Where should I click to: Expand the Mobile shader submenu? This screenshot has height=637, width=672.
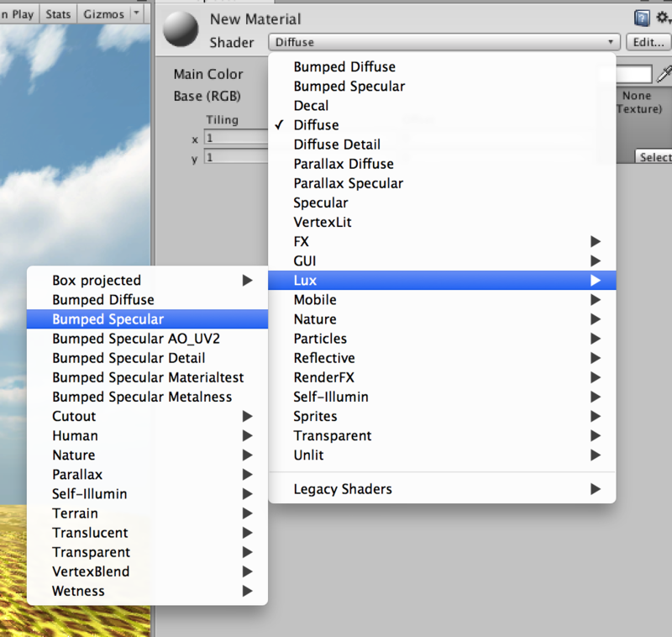point(442,300)
